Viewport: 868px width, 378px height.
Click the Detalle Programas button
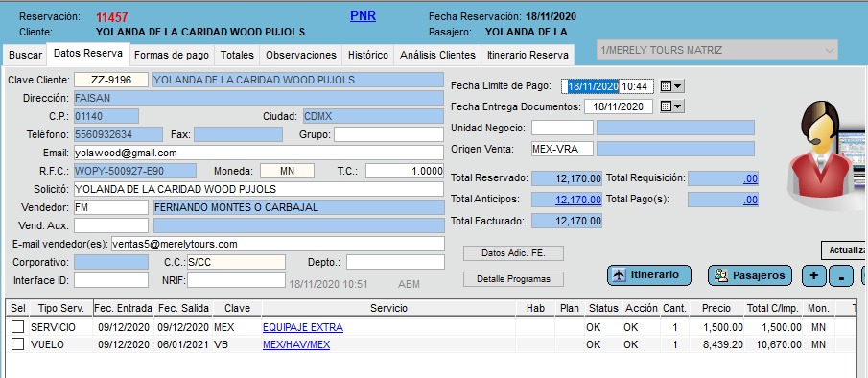coord(513,279)
